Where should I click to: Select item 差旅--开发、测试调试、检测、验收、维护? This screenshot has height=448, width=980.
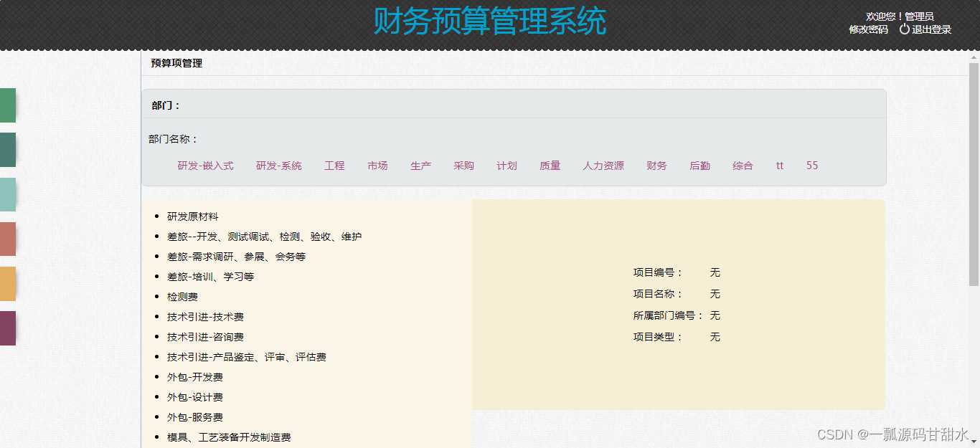pos(265,237)
